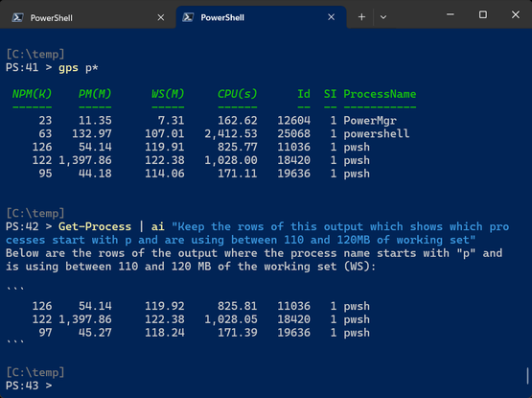Image resolution: width=532 pixels, height=398 pixels.
Task: Select the second active PowerShell tab
Action: click(x=261, y=17)
